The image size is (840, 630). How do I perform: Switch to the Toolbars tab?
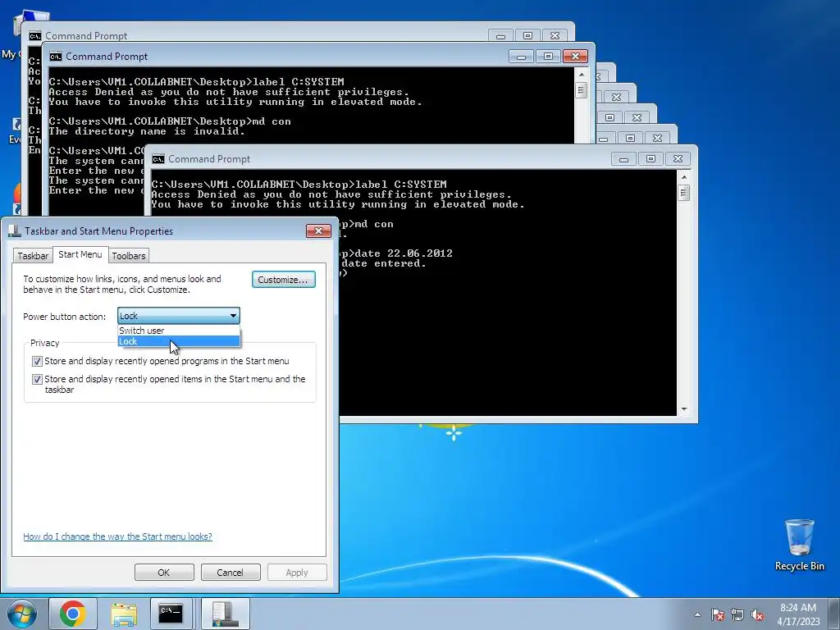click(x=129, y=256)
